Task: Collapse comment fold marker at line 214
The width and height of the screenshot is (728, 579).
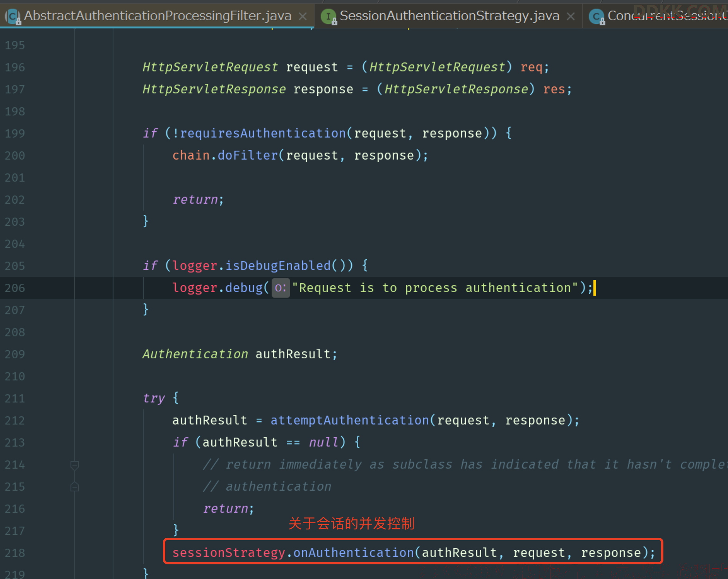Action: point(75,465)
